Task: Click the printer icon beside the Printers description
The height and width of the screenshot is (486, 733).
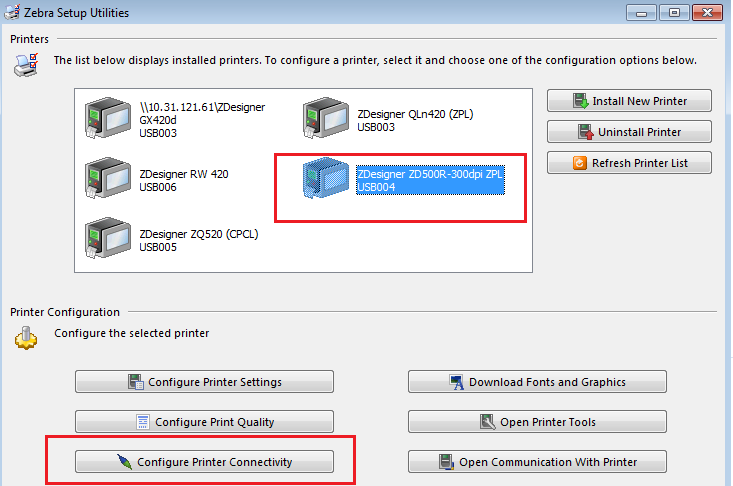Action: [x=25, y=66]
